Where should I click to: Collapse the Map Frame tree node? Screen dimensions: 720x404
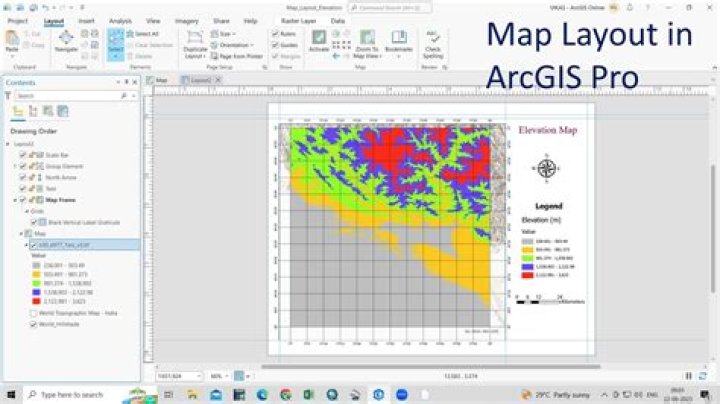pyautogui.click(x=15, y=200)
